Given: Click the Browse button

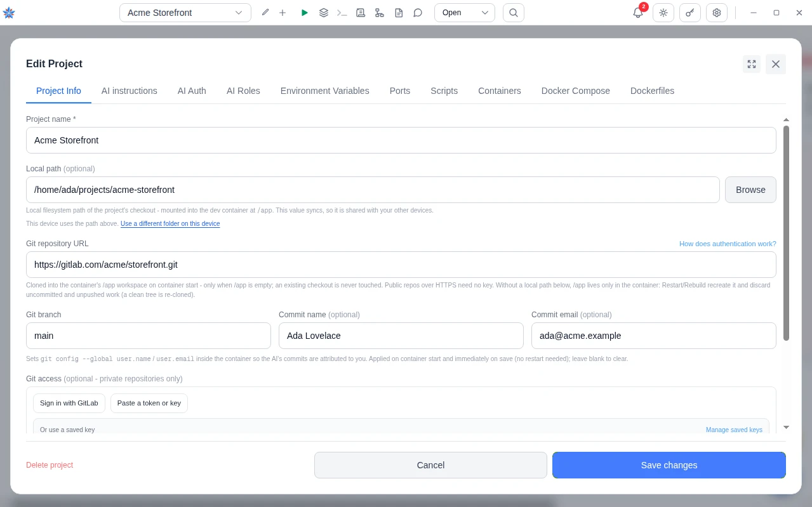Looking at the screenshot, I should point(750,190).
